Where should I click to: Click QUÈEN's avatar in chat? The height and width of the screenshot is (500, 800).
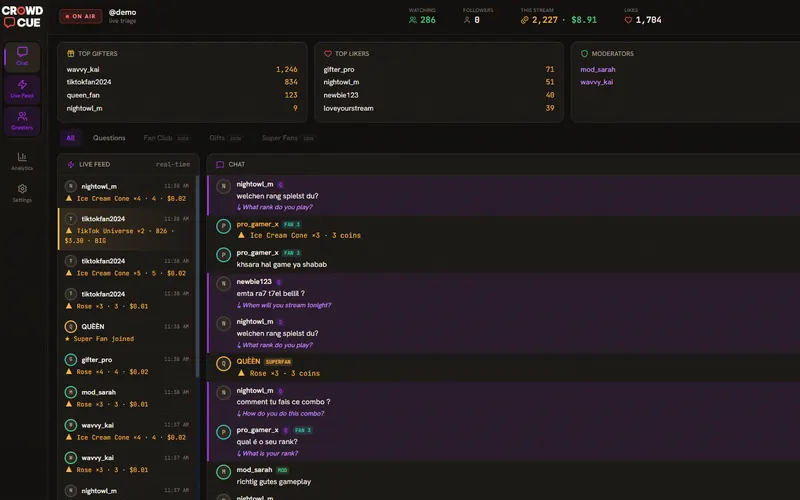[223, 364]
